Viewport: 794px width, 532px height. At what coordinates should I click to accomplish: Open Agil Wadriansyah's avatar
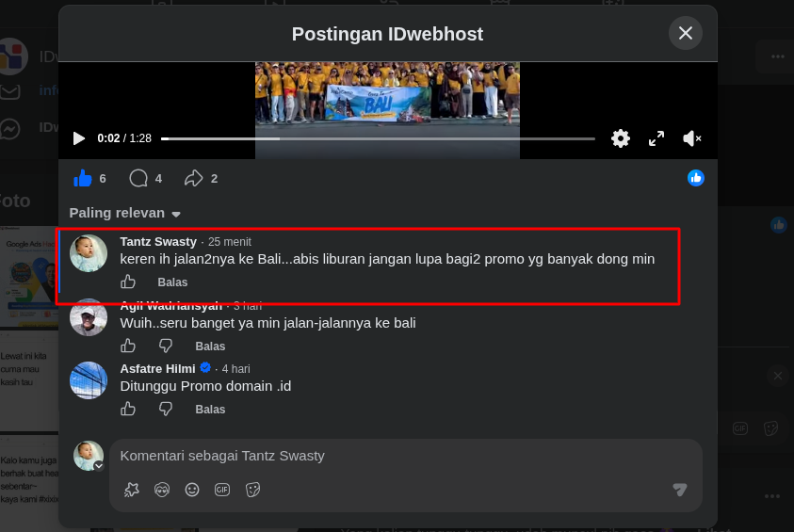(89, 317)
